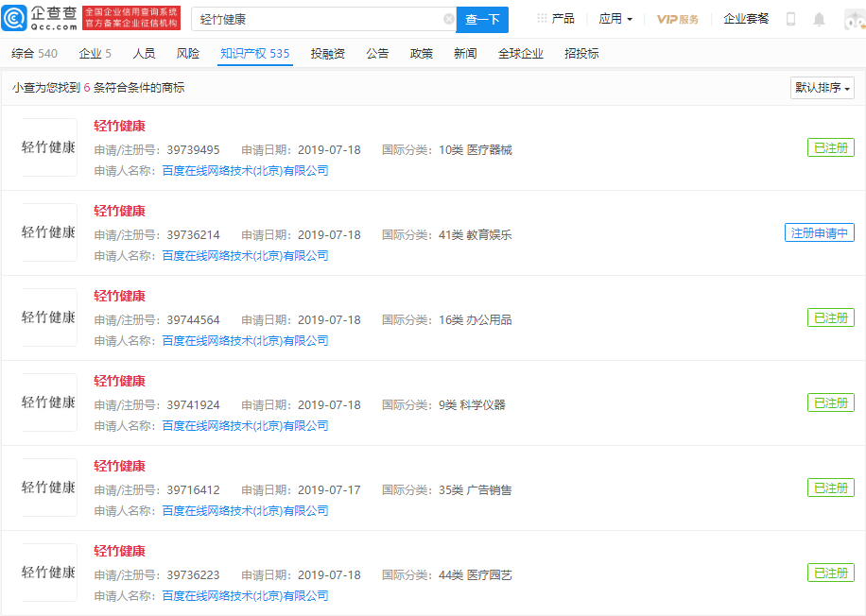Open the notification bell icon
This screenshot has width=866, height=616.
[821, 18]
